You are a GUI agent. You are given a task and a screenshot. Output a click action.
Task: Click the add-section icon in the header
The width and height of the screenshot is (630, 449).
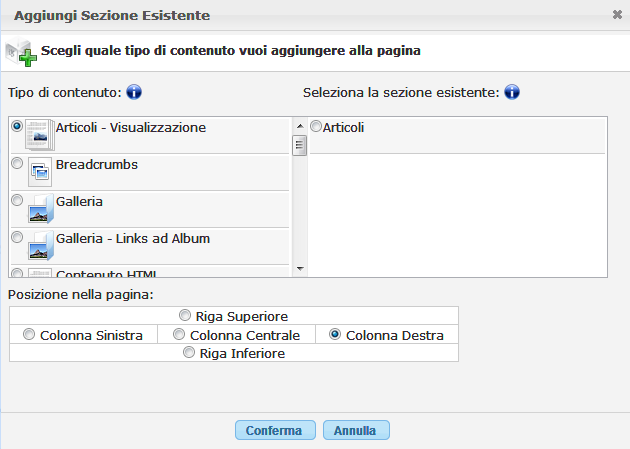coord(20,52)
